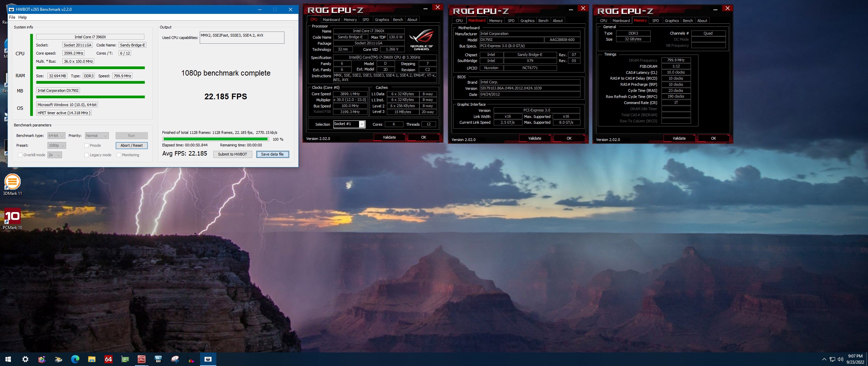This screenshot has height=366, width=868.
Task: Open the Priority Normal dropdown
Action: 97,136
